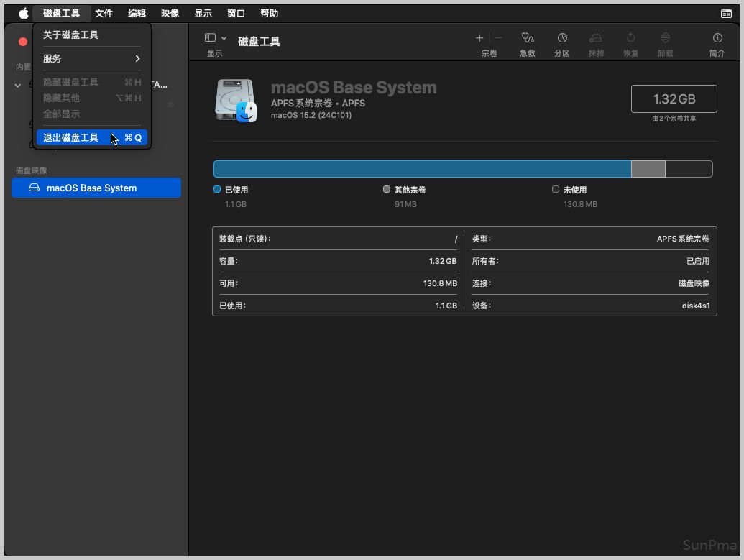
Task: Open the Info (简介) toolbar icon
Action: [717, 38]
